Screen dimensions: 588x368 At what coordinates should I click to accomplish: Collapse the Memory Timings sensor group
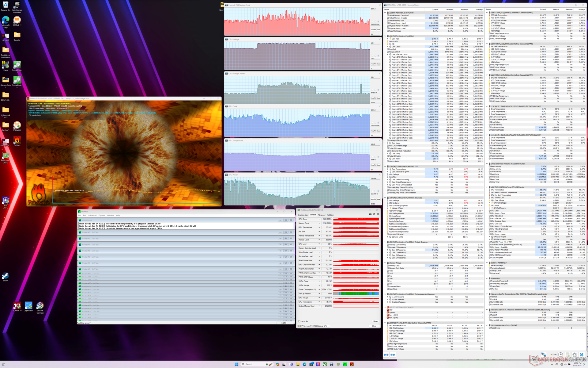coord(385,263)
